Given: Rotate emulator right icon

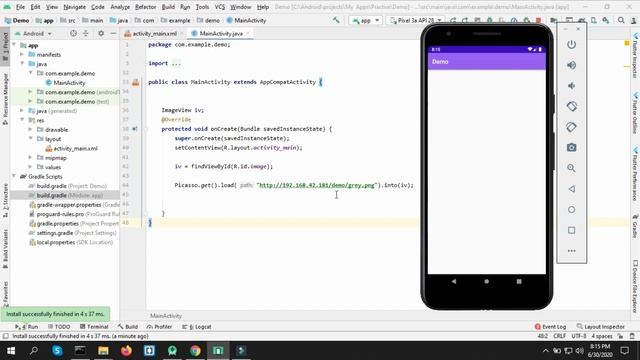Looking at the screenshot, I should click(571, 127).
